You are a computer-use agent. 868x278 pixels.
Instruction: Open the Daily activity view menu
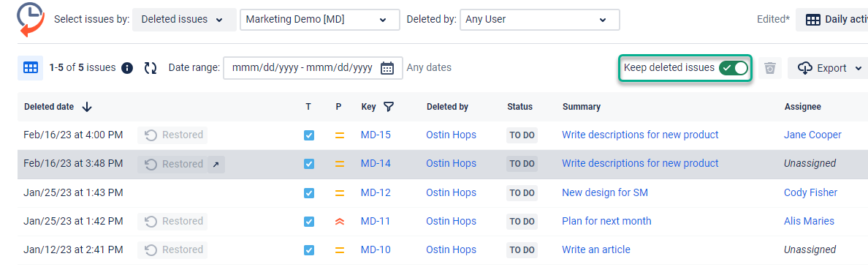click(x=832, y=19)
